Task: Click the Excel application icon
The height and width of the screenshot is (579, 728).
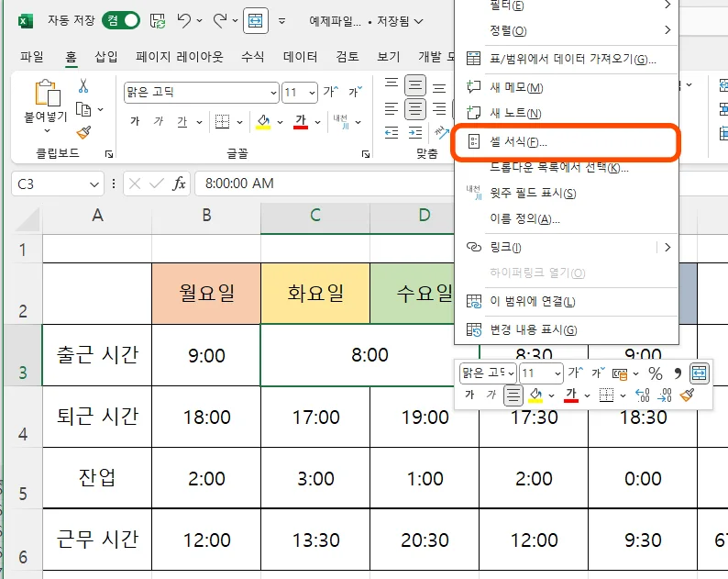Action: tap(25, 21)
